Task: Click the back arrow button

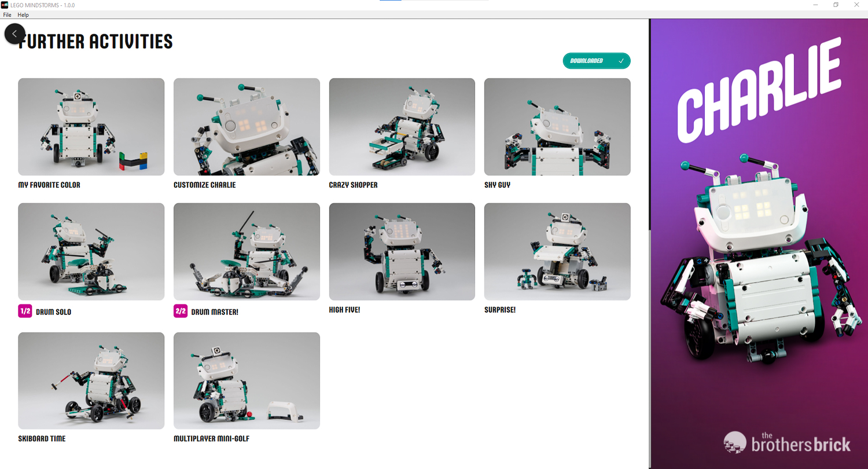Action: click(x=14, y=34)
